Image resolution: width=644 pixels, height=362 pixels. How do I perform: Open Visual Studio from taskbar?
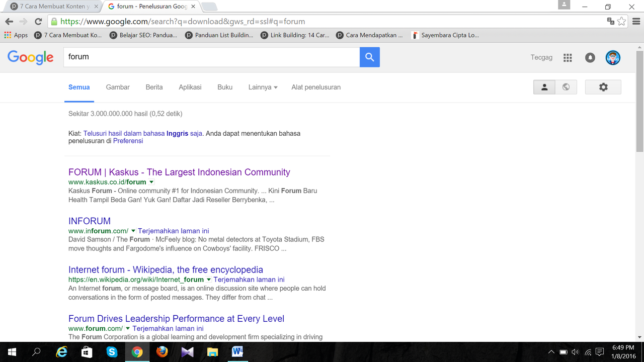point(187,352)
